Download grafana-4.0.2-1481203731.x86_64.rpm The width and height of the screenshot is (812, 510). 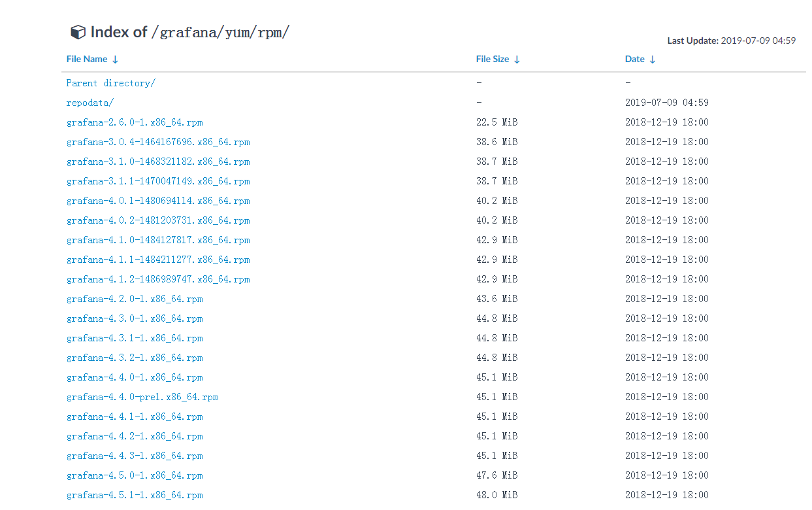(x=158, y=220)
